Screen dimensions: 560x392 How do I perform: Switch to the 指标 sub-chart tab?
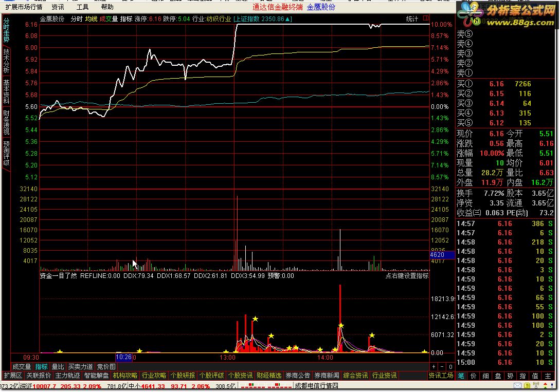click(42, 367)
